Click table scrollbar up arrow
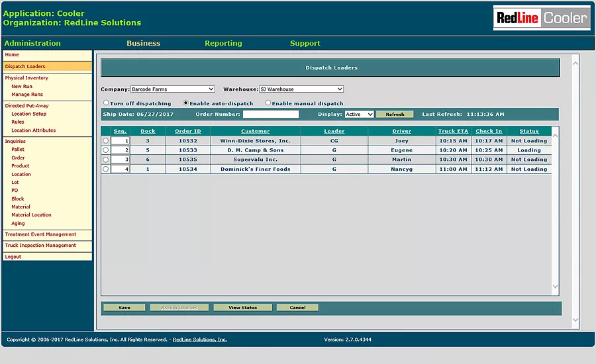The width and height of the screenshot is (596, 364). coord(555,135)
